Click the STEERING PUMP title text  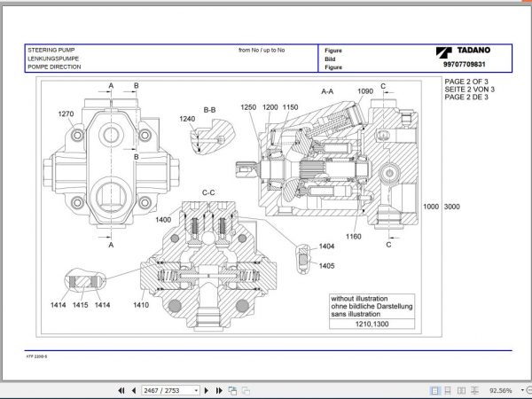51,50
